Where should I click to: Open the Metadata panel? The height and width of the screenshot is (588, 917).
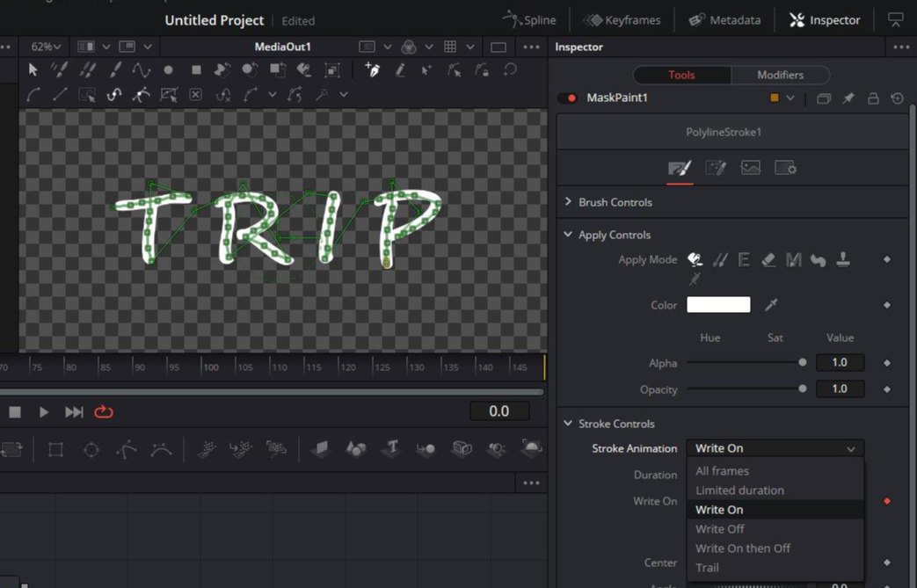tap(724, 20)
